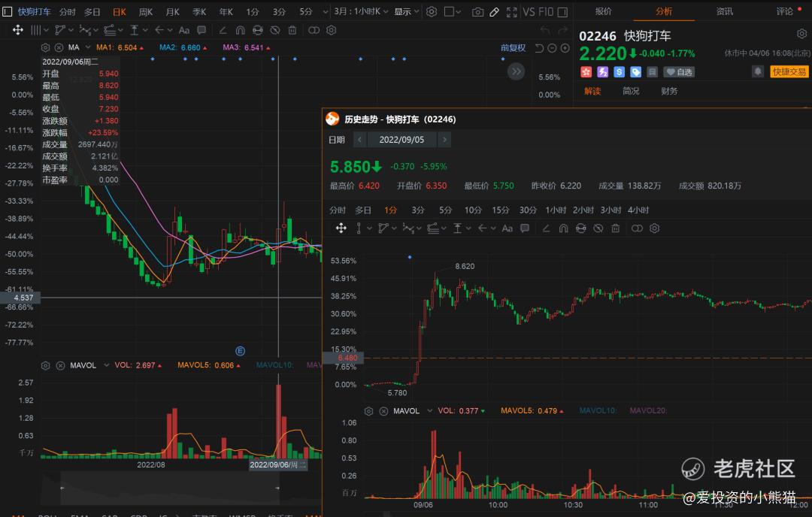Choose the polygon shape tool in main toolbar
The height and width of the screenshot is (517, 812).
click(x=61, y=30)
